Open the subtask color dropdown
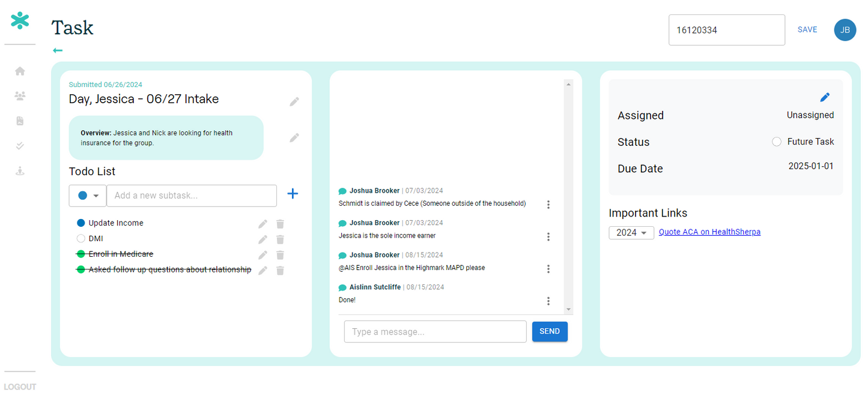Screen dimensions: 868x402 point(88,196)
